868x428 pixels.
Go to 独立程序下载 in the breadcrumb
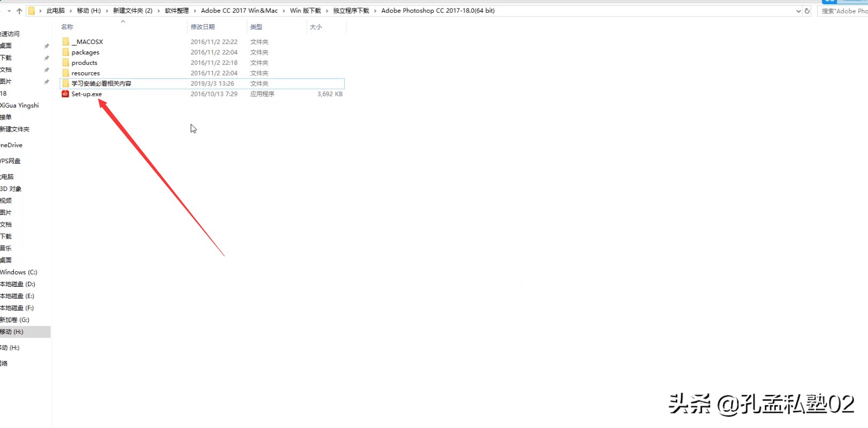[351, 11]
